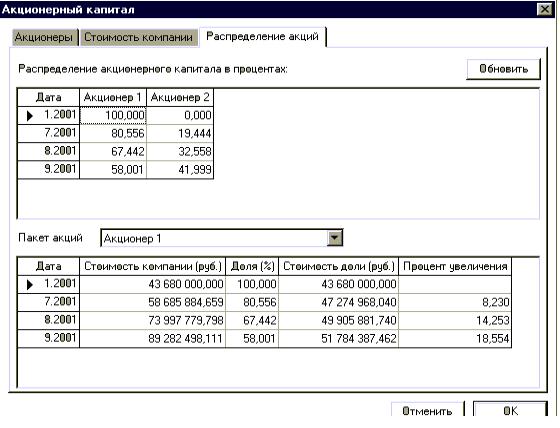Select the Распределение акций tab
This screenshot has height=428, width=560.
(x=262, y=36)
